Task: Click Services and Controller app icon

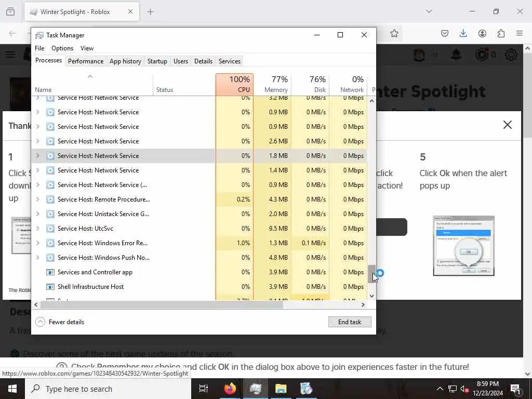Action: [x=50, y=272]
